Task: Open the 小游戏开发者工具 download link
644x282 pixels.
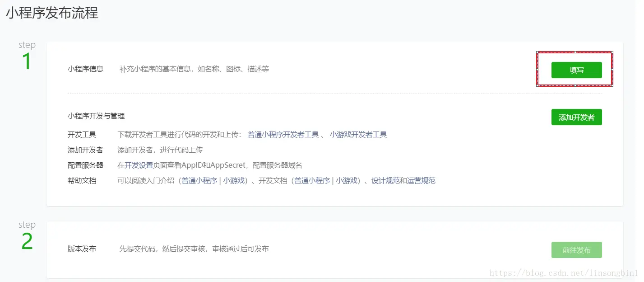Action: pos(359,135)
